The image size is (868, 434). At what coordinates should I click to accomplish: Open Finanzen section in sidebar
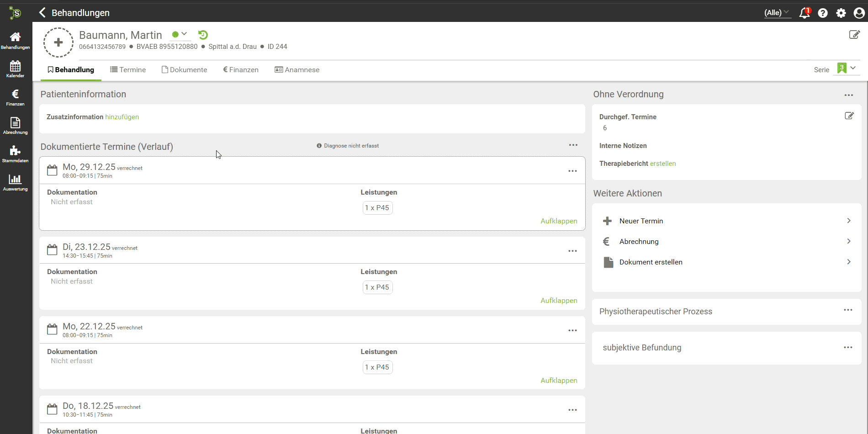pyautogui.click(x=15, y=97)
